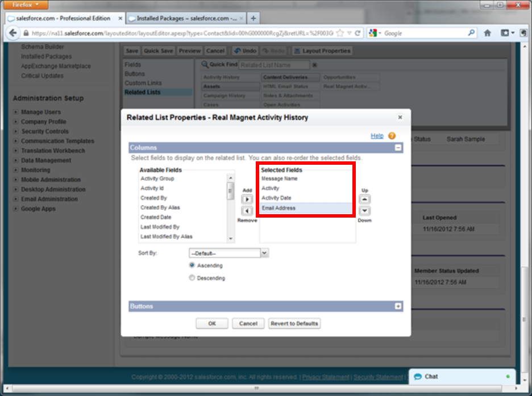Screen dimensions: 532x396
Task: Click Revert to Defaults
Action: (294, 323)
